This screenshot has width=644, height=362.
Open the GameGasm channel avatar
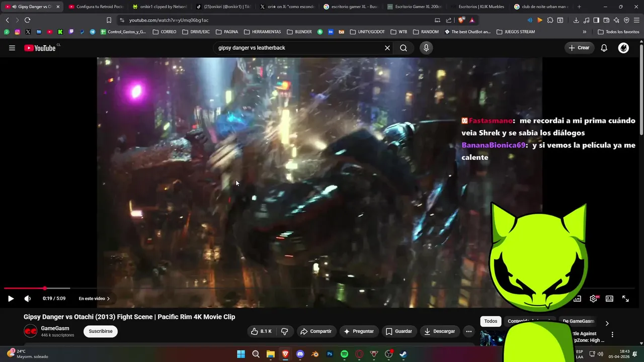[x=31, y=331]
